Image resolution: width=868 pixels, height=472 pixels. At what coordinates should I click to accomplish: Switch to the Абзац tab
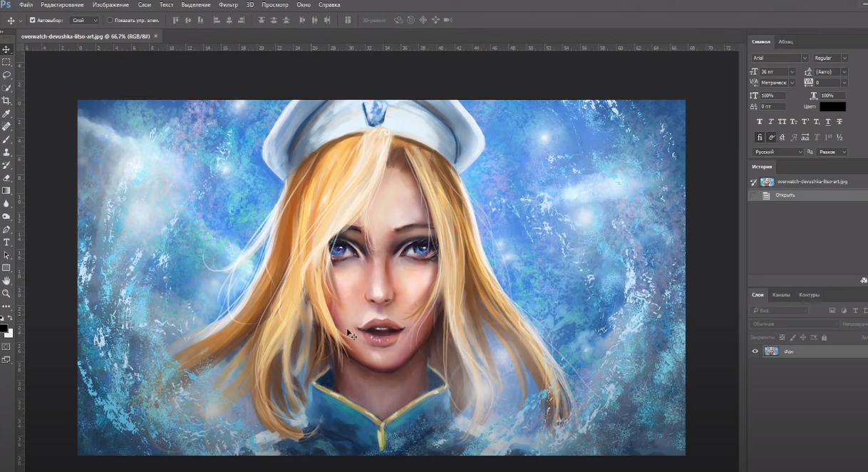(785, 42)
